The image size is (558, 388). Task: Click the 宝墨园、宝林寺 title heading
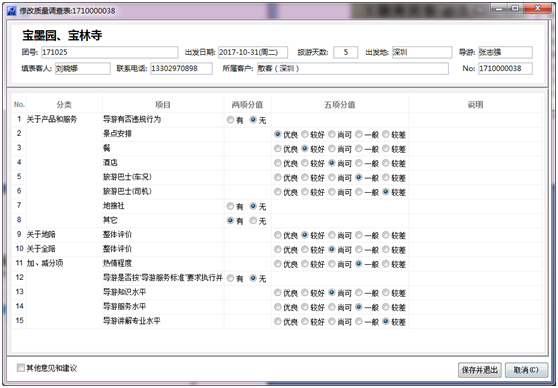tap(62, 35)
